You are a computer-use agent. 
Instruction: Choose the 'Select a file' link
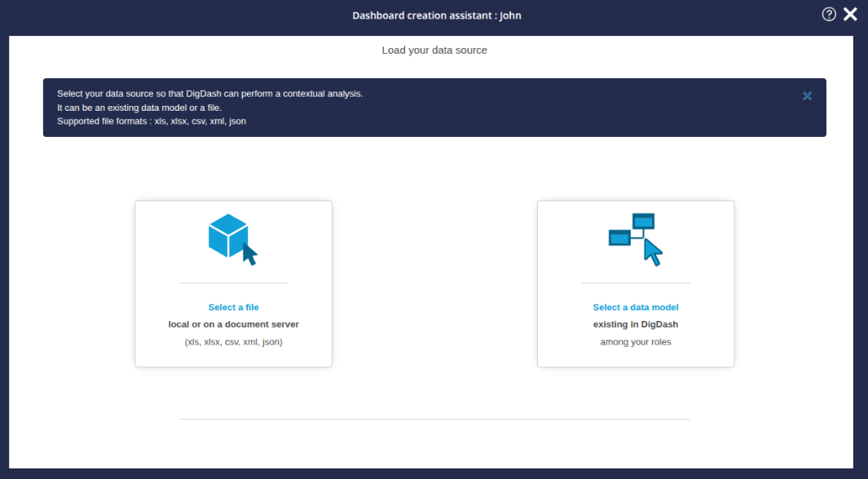pyautogui.click(x=233, y=307)
